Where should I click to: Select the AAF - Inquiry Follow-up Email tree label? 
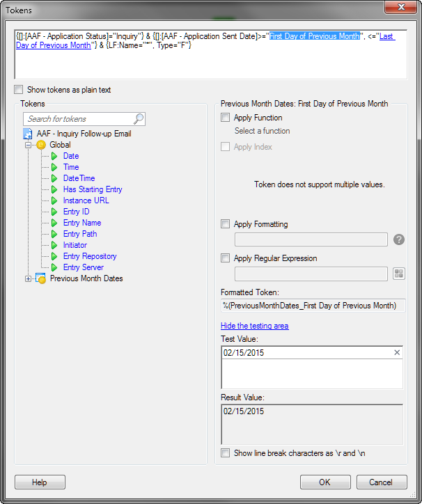click(x=84, y=134)
